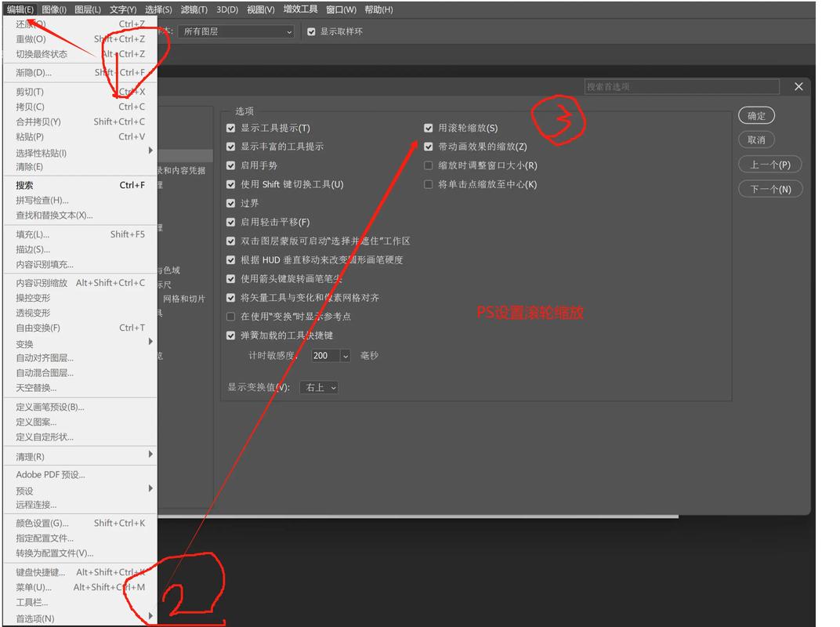This screenshot has height=627, width=840.
Task: Open 首选项(N) at bottom of edit menu
Action: [36, 618]
